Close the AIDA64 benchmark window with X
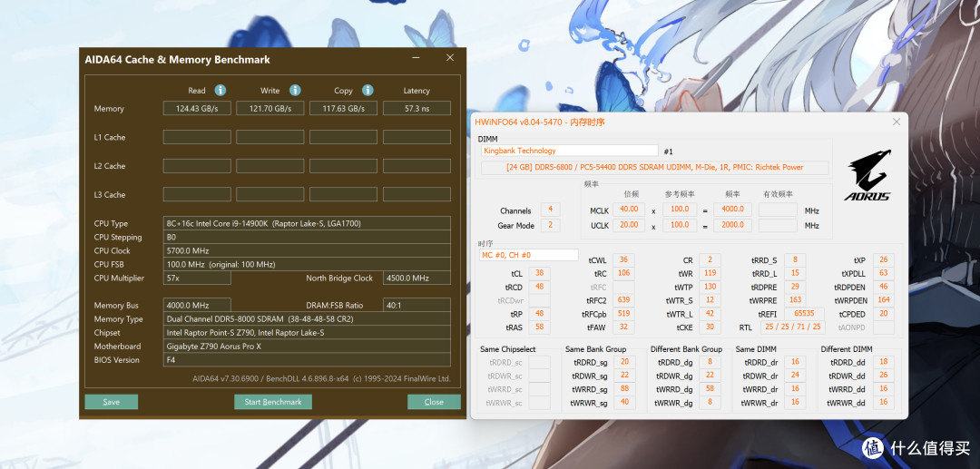The width and height of the screenshot is (980, 469). coord(450,58)
